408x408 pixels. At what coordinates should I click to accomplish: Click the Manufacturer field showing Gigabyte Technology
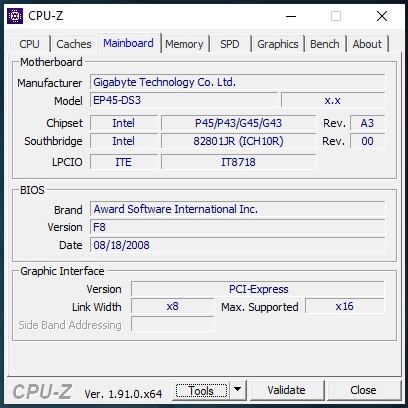pos(237,82)
